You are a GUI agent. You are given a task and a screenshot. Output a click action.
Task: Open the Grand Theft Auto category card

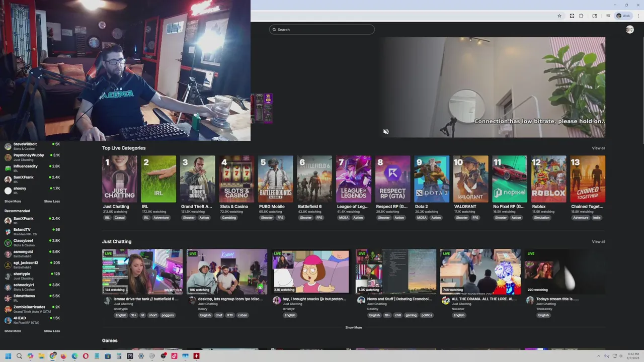tap(198, 179)
